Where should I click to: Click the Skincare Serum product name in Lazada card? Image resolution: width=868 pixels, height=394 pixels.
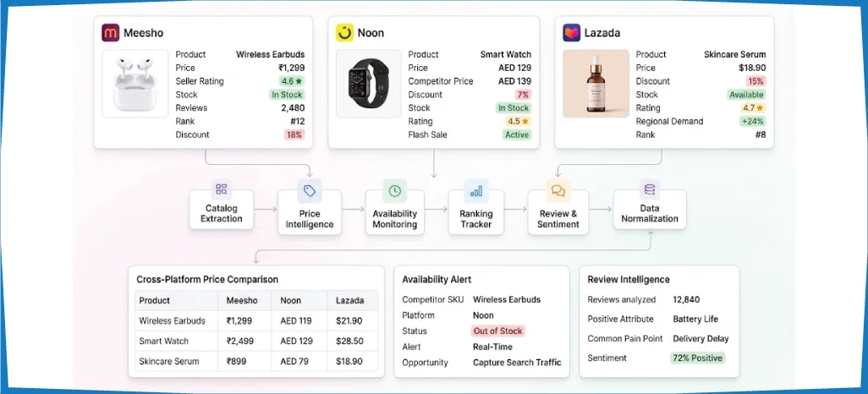[734, 55]
